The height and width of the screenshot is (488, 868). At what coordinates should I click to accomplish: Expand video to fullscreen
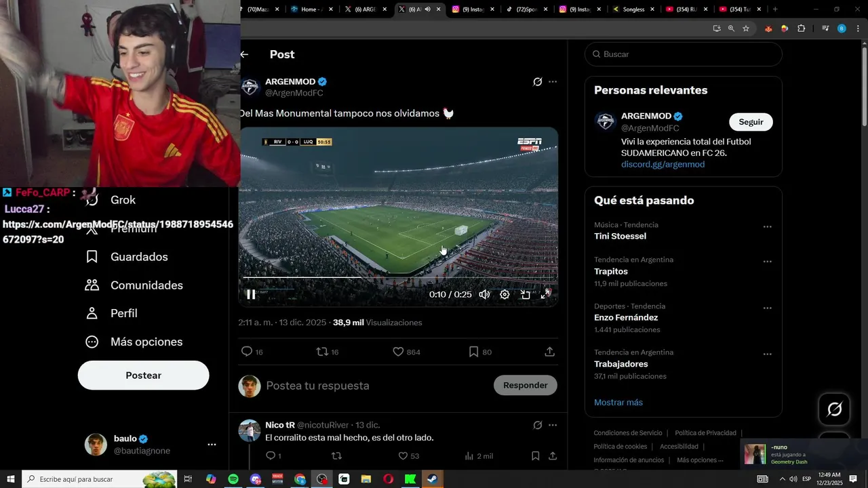(x=546, y=294)
